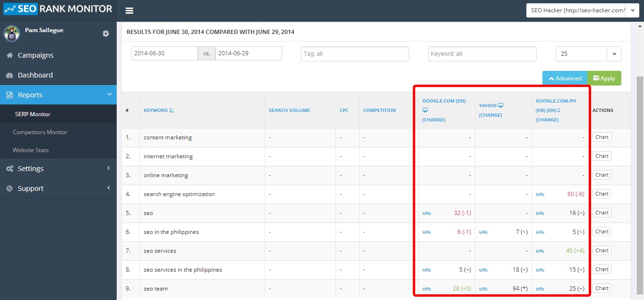Click URL link beside 94 (*) for seo team
Viewport: 644px width, 300px height.
[483, 289]
